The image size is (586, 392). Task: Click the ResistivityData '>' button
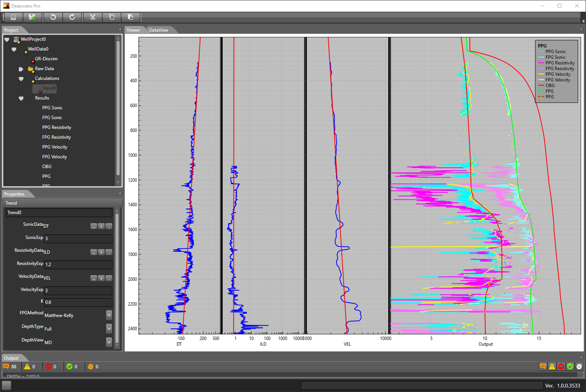click(101, 252)
